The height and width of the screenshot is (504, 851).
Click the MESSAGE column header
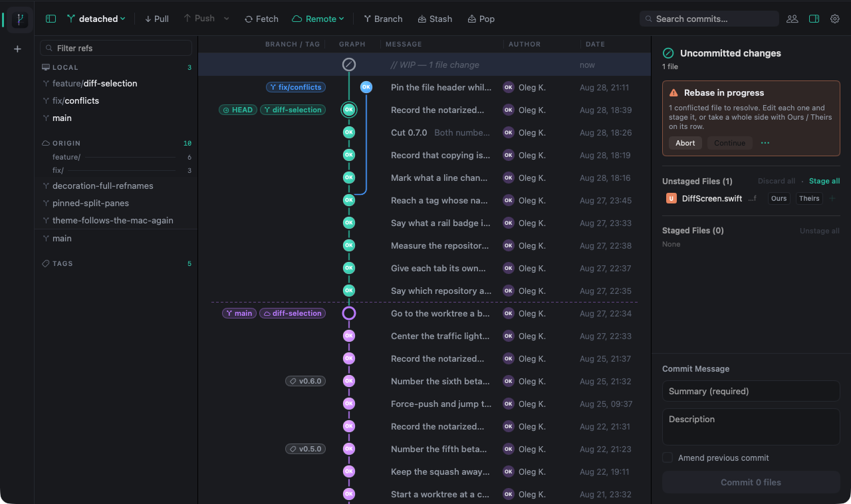[404, 44]
